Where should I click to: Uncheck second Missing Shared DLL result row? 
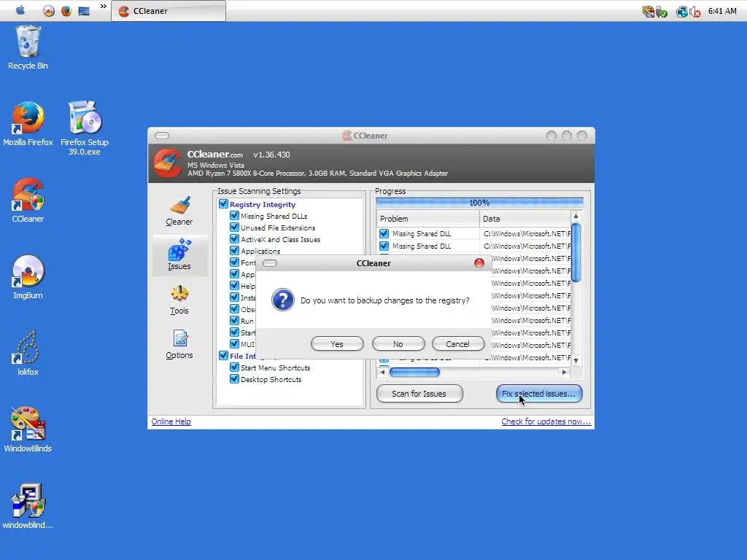384,246
